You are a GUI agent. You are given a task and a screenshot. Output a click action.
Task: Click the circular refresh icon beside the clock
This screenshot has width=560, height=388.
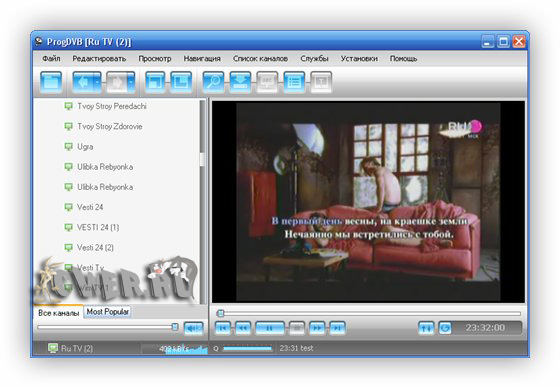coord(445,328)
